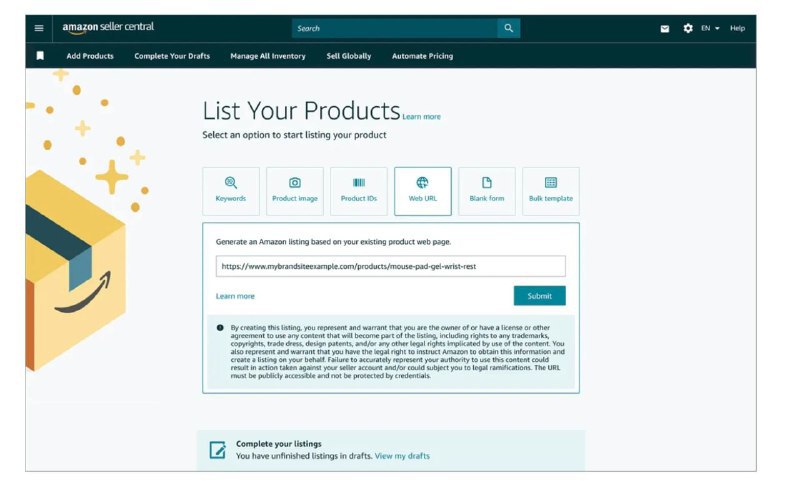Screen dimensions: 800x500
Task: Select the Product IDs barcode option
Action: point(359,191)
